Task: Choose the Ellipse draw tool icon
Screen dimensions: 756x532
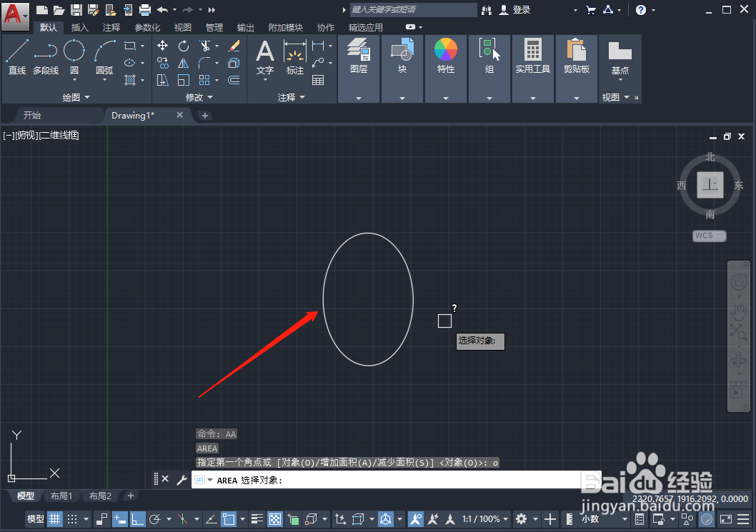Action: (130, 63)
